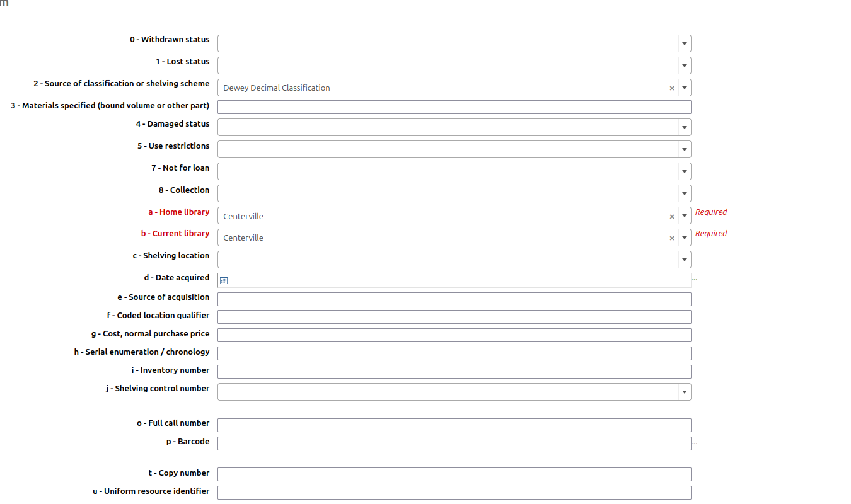
Task: Click into the Cost, normal purchase price field
Action: [454, 335]
